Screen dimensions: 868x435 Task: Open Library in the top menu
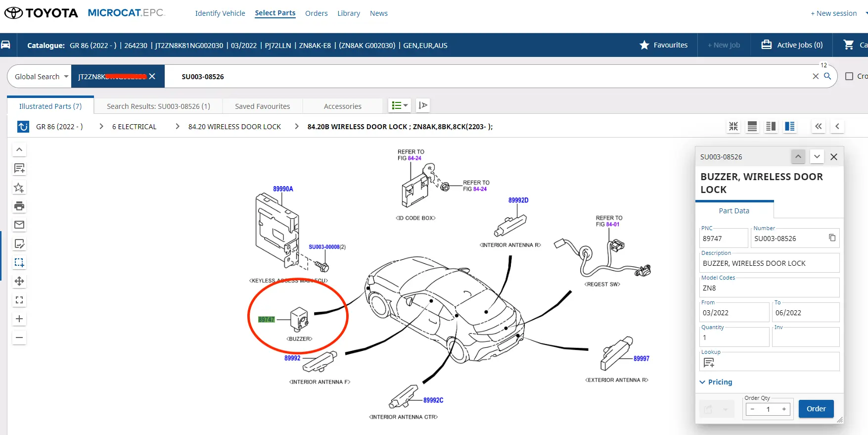pyautogui.click(x=349, y=13)
